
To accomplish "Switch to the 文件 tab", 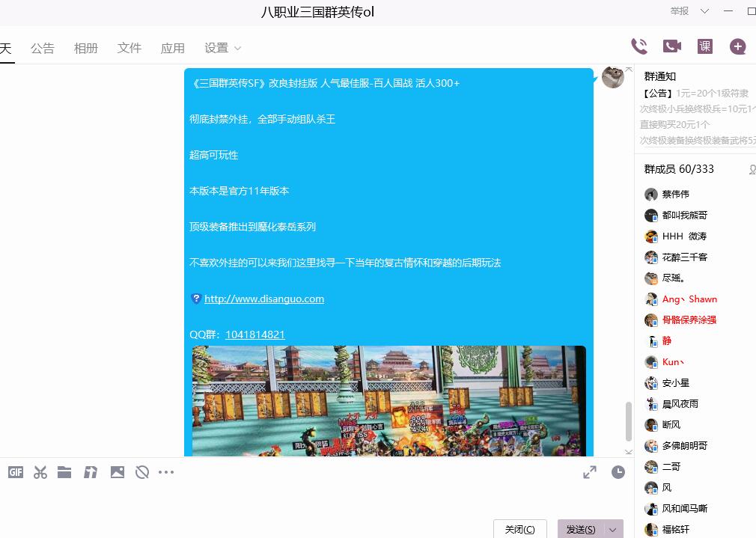I will pos(129,48).
